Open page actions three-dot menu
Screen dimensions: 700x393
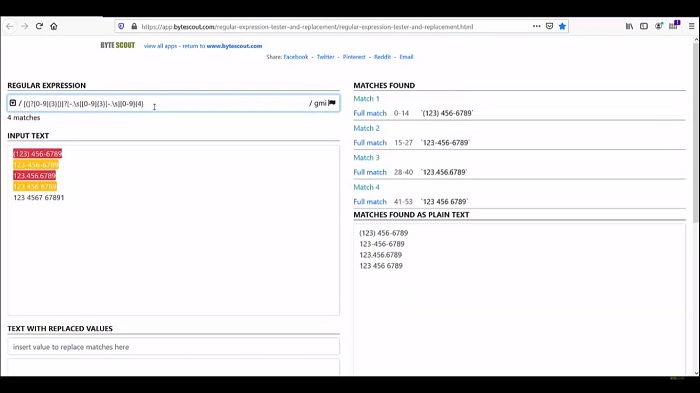point(537,26)
